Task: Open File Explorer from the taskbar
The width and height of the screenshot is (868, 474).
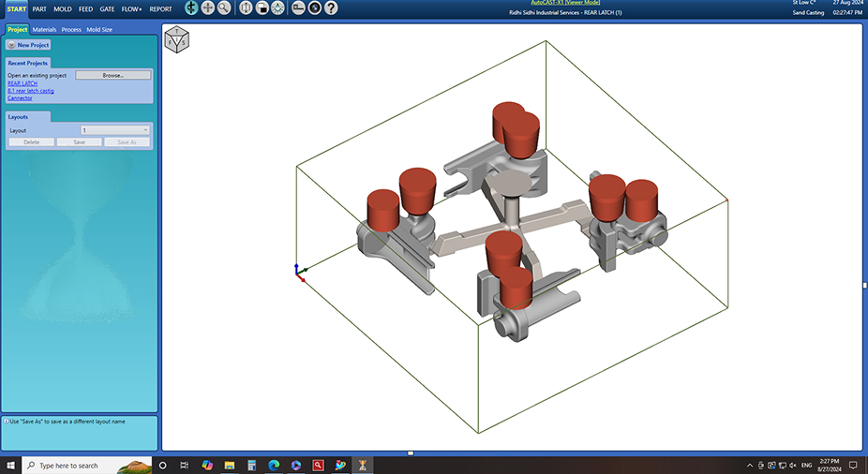Action: [229, 466]
